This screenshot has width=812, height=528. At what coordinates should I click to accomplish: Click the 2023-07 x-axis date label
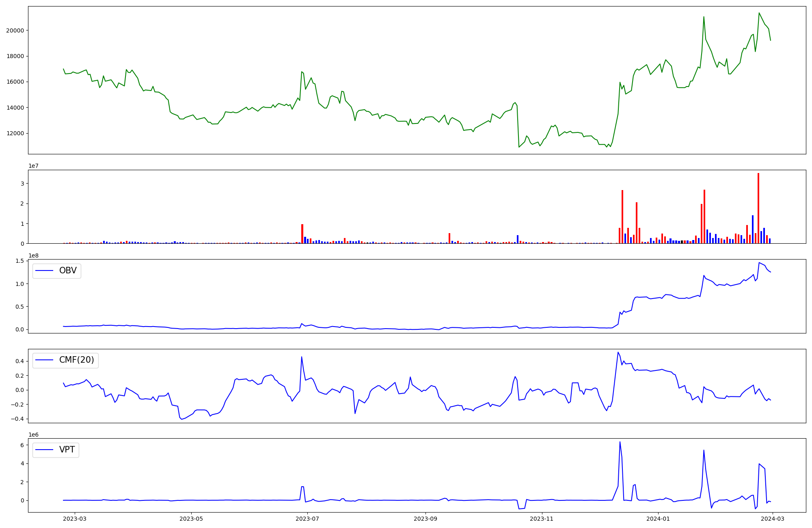pyautogui.click(x=307, y=519)
